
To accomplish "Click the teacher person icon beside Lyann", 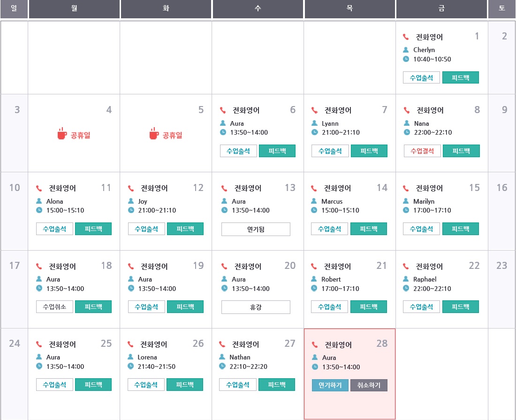I will pos(315,123).
